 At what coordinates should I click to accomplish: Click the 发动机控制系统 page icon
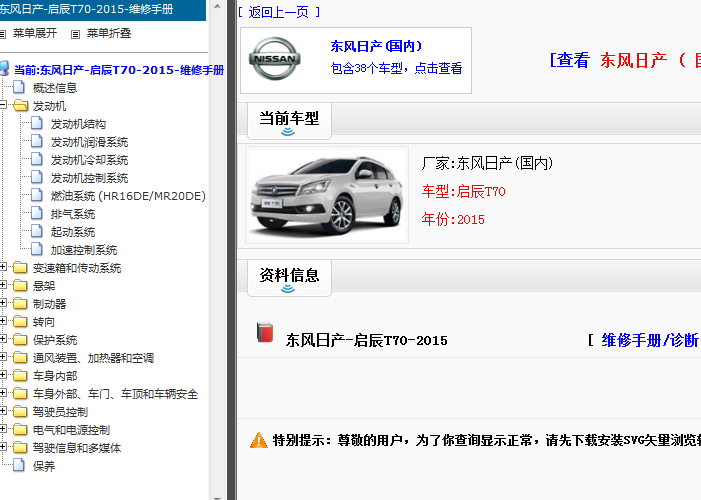coord(37,178)
